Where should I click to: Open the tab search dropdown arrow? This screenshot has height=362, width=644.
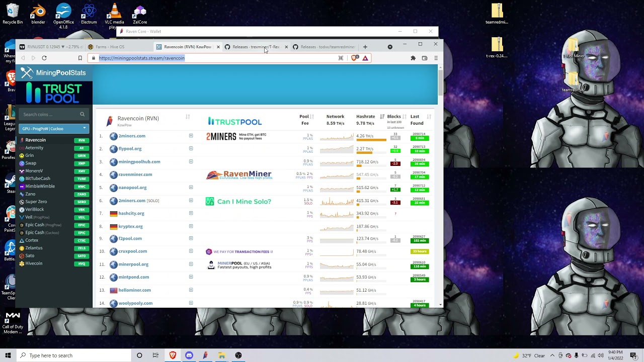point(390,47)
